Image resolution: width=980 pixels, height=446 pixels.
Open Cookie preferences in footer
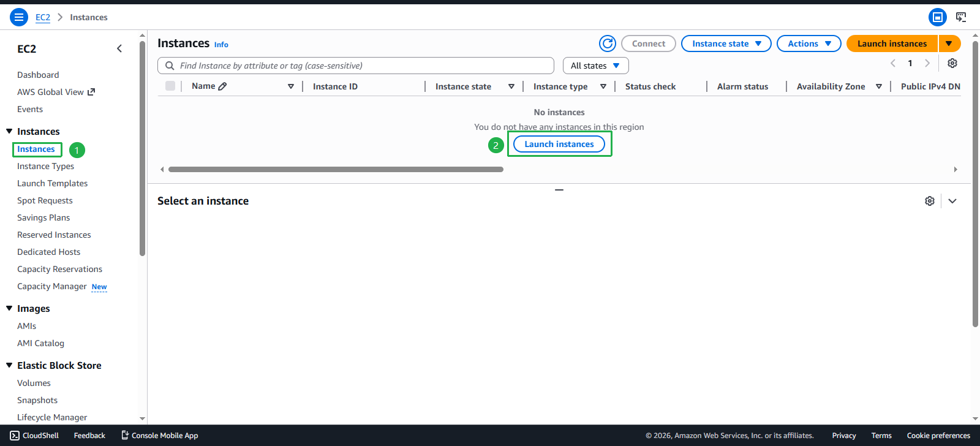pyautogui.click(x=938, y=436)
